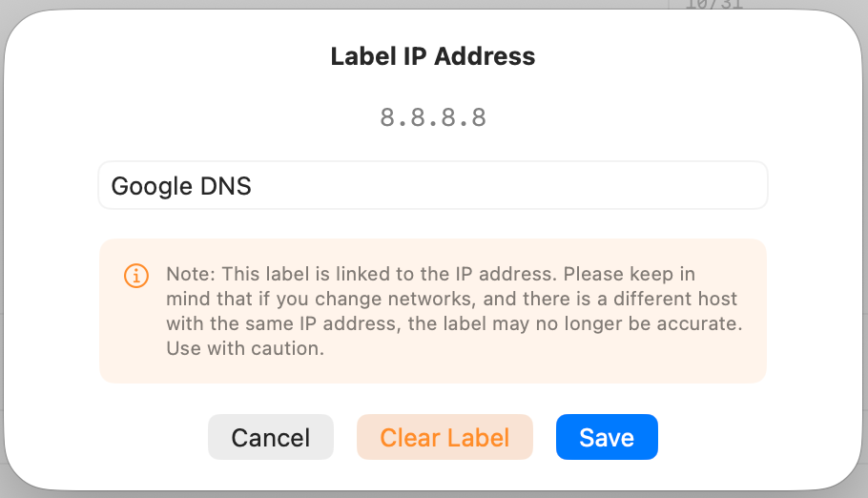The height and width of the screenshot is (498, 868).
Task: Click the note line starting 'mind that if'
Action: point(451,299)
